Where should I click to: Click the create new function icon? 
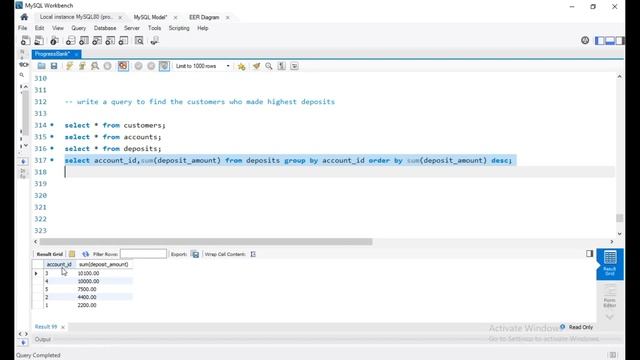[123, 40]
